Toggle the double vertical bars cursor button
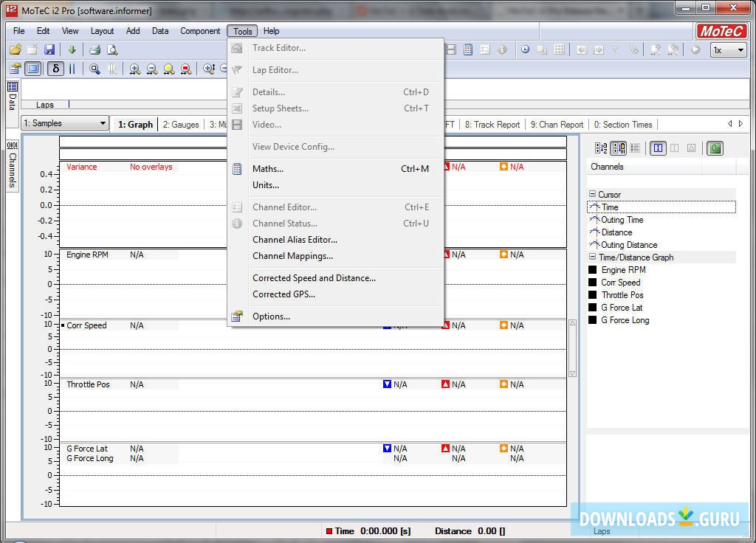The width and height of the screenshot is (756, 543). tap(72, 69)
